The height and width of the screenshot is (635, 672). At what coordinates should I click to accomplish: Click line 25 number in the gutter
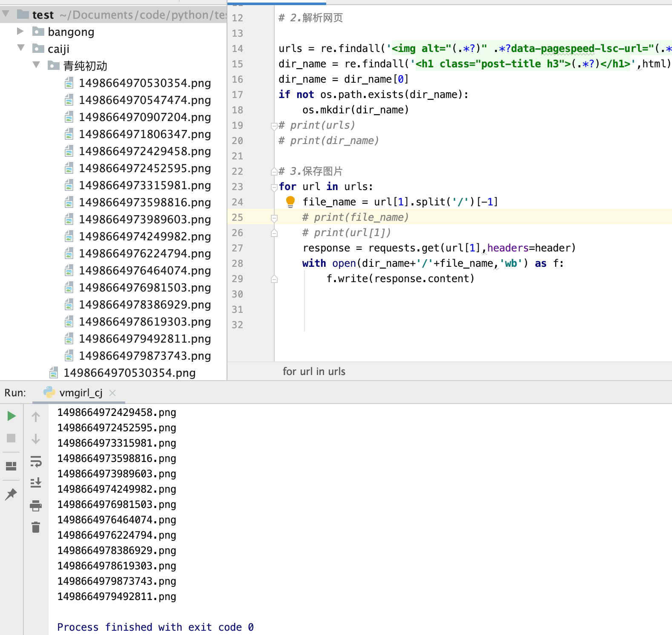point(237,217)
